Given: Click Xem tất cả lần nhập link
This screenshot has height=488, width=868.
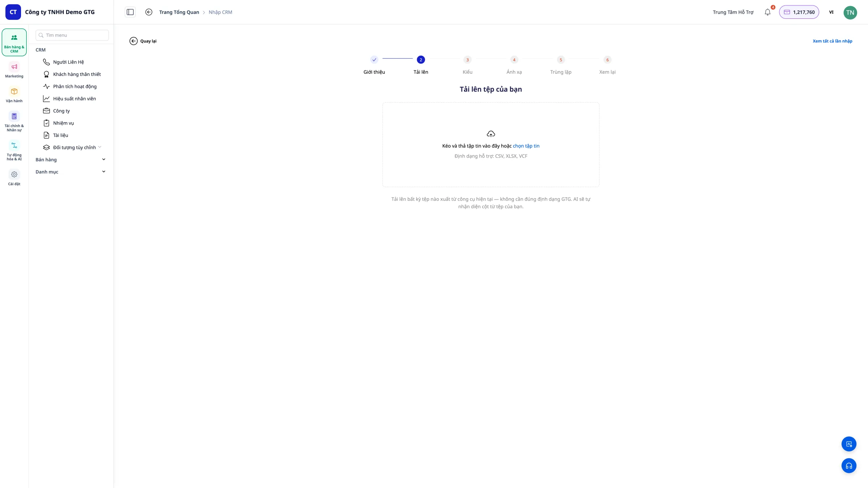Looking at the screenshot, I should [x=832, y=41].
